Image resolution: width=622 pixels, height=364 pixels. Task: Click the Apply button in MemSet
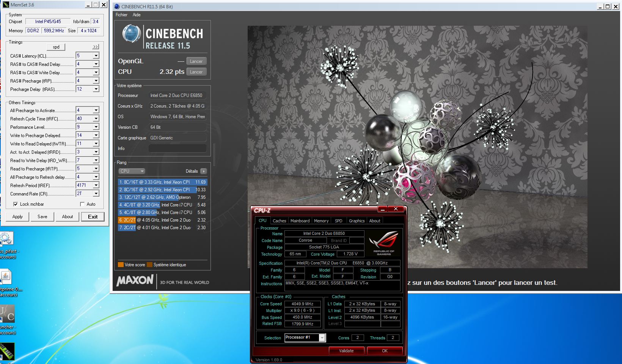(17, 217)
